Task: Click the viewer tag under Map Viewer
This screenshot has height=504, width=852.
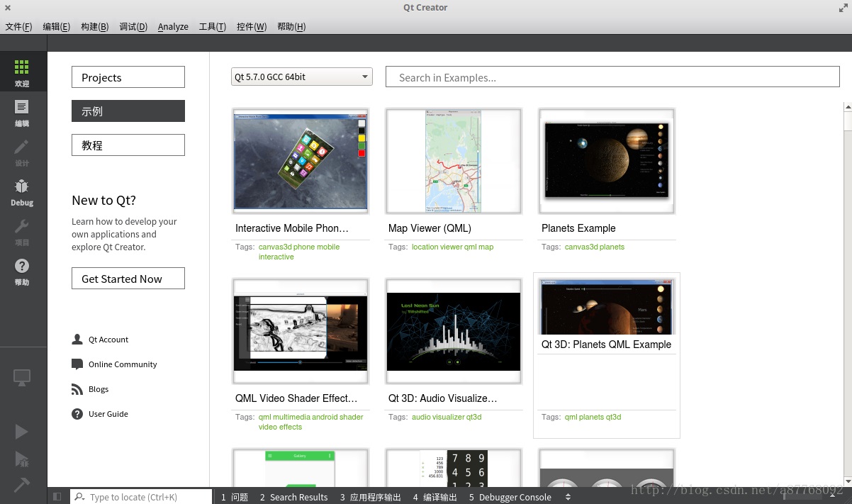Action: point(452,247)
